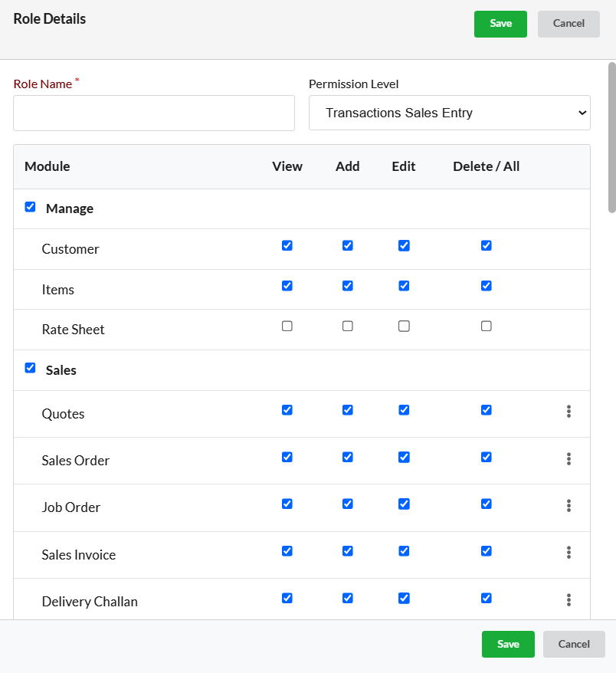The image size is (616, 673).
Task: Open the Sales Order row three-dot menu
Action: pyautogui.click(x=568, y=458)
